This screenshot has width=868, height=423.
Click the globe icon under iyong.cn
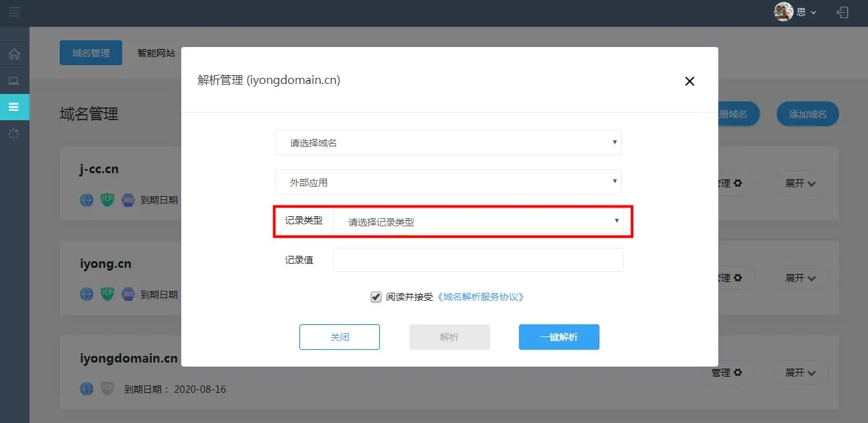(87, 294)
